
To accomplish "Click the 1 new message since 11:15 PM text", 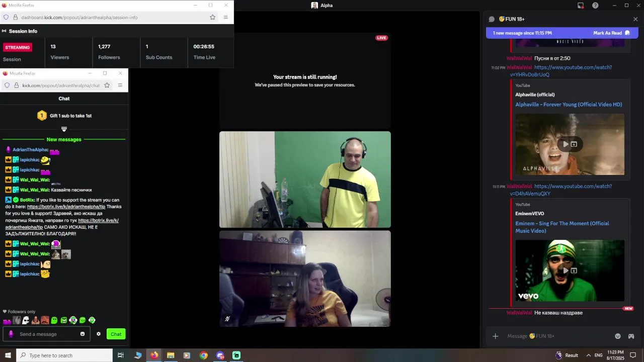I will coord(522,33).
